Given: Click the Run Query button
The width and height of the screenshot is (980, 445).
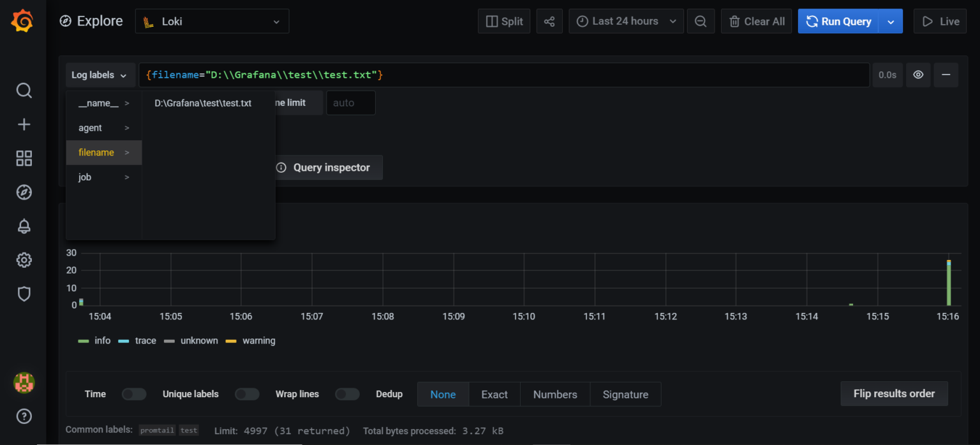Looking at the screenshot, I should (x=838, y=21).
